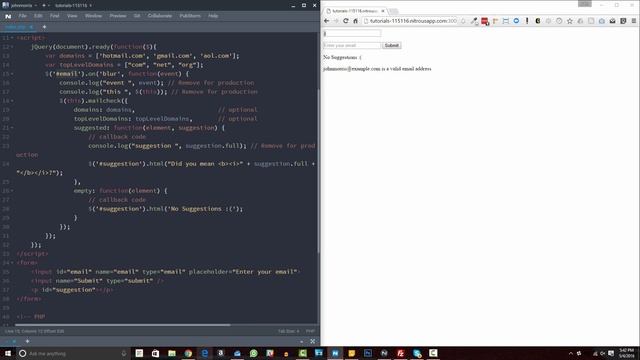640x360 pixels.
Task: Go to browser Home page
Action: pos(356,21)
